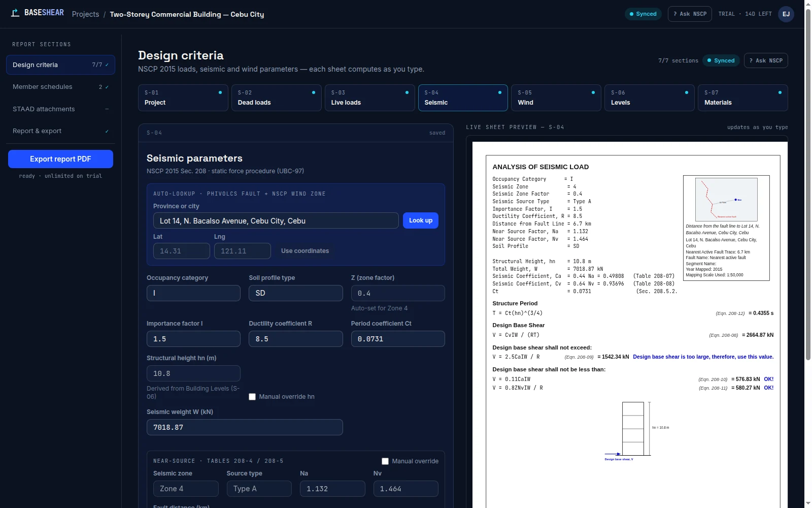Image resolution: width=812 pixels, height=508 pixels.
Task: Click the '= 1542.34 kN' value
Action: (x=613, y=357)
